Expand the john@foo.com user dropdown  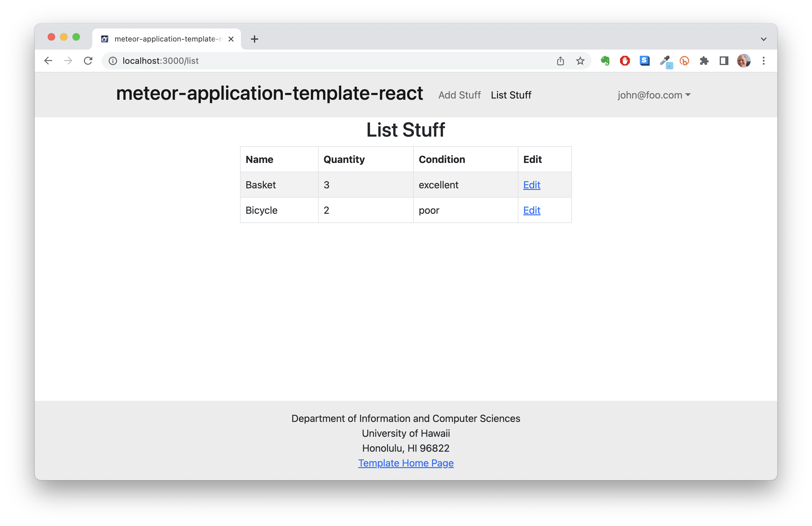tap(654, 95)
